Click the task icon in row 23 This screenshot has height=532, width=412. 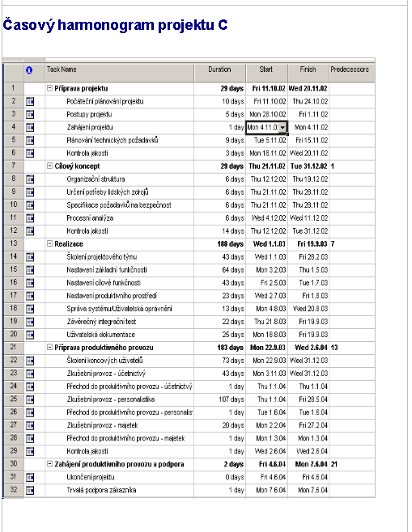click(x=30, y=374)
